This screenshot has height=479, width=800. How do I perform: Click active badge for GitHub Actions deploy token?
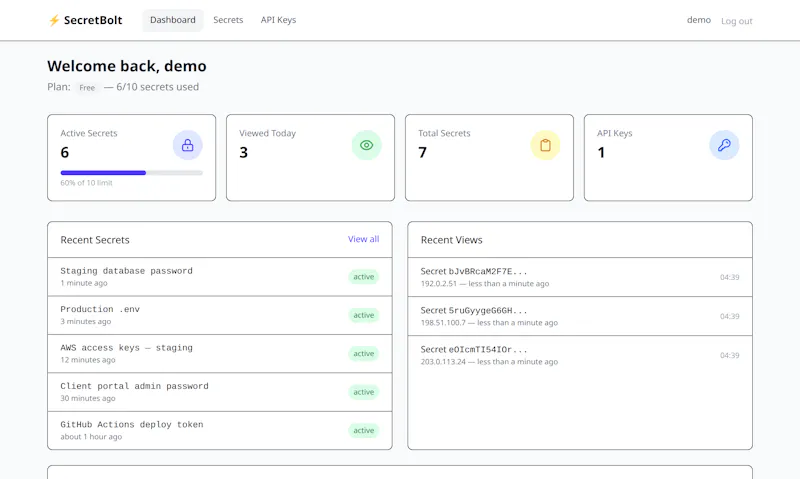click(x=364, y=431)
